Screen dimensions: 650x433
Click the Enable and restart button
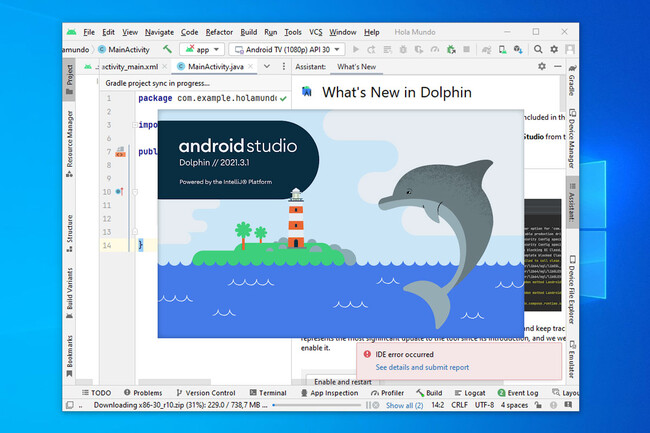click(343, 382)
